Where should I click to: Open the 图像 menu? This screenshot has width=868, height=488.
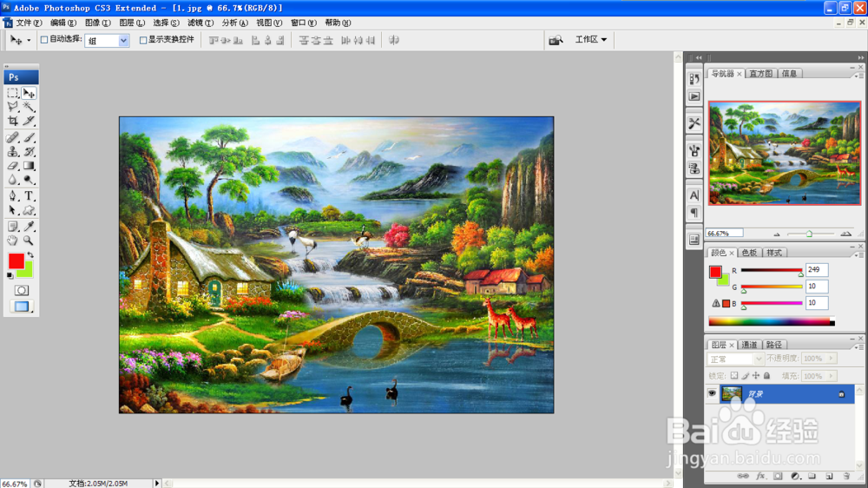click(98, 23)
